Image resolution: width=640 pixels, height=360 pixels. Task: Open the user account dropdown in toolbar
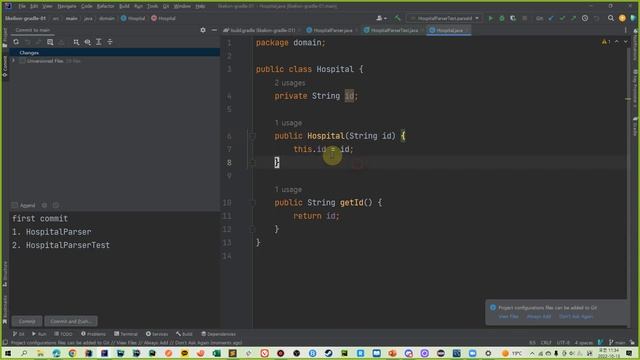click(x=381, y=18)
